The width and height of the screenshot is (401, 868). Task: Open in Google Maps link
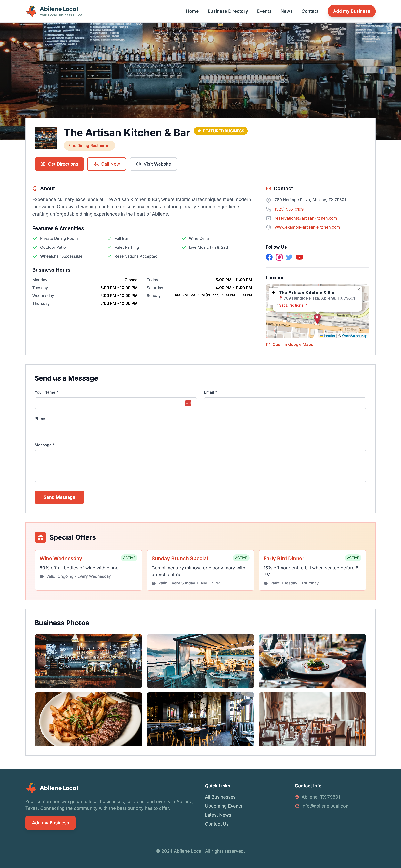click(293, 344)
